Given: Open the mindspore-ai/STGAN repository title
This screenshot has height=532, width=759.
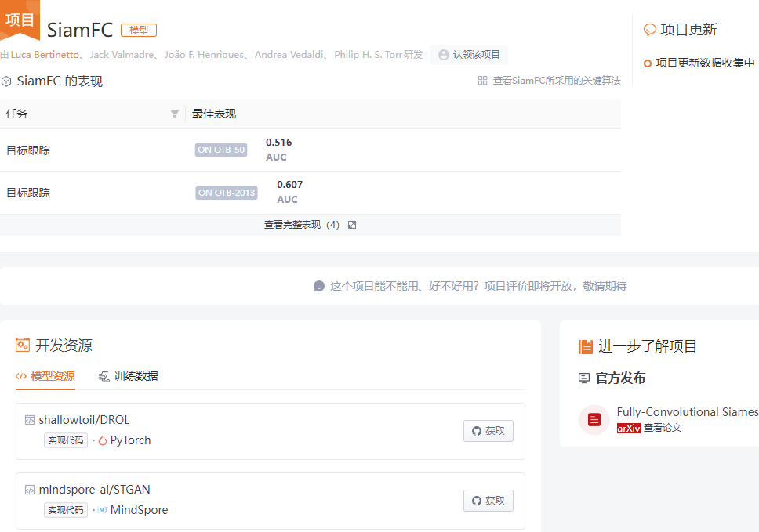Looking at the screenshot, I should click(94, 490).
